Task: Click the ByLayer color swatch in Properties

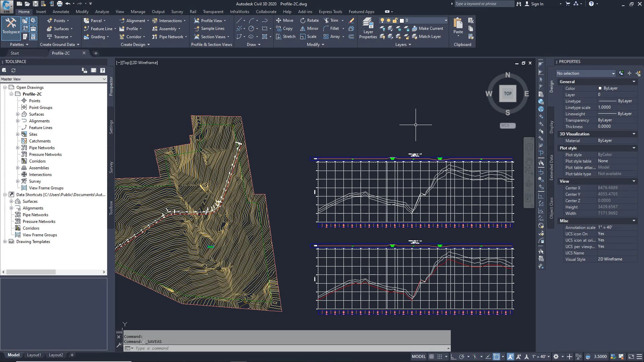Action: click(600, 88)
